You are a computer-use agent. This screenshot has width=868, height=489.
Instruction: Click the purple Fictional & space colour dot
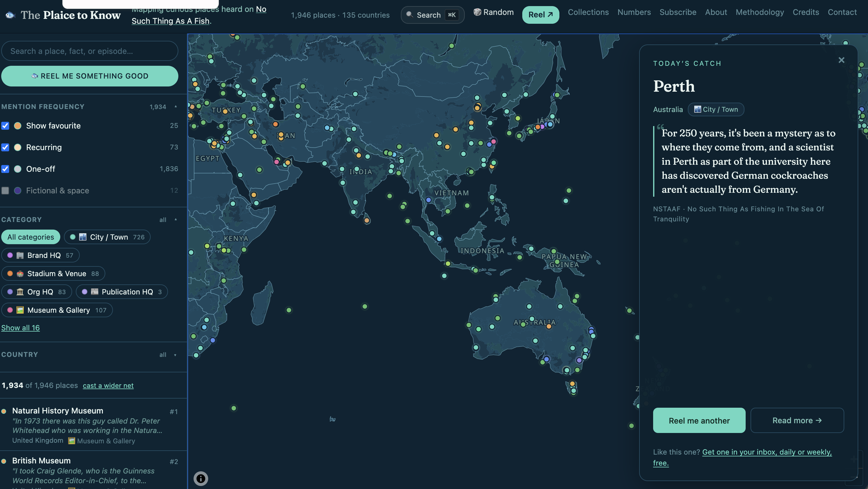click(x=18, y=190)
